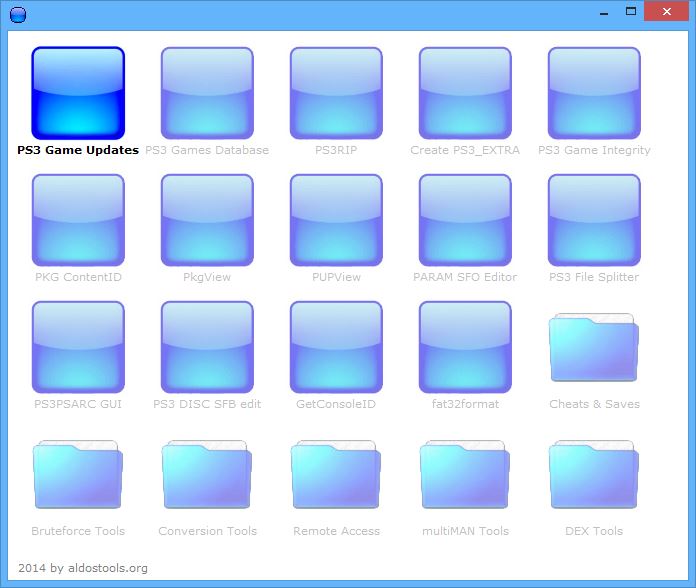Click the "PS3PSARC GUI" label
The image size is (696, 588).
78,404
